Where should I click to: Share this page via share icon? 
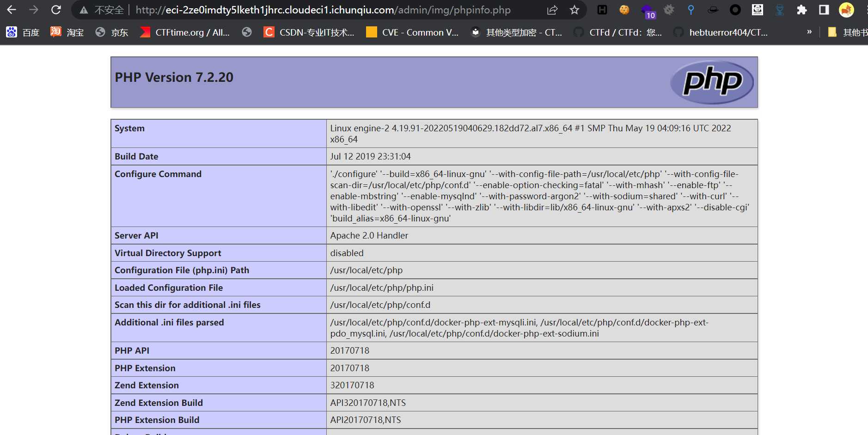[552, 10]
